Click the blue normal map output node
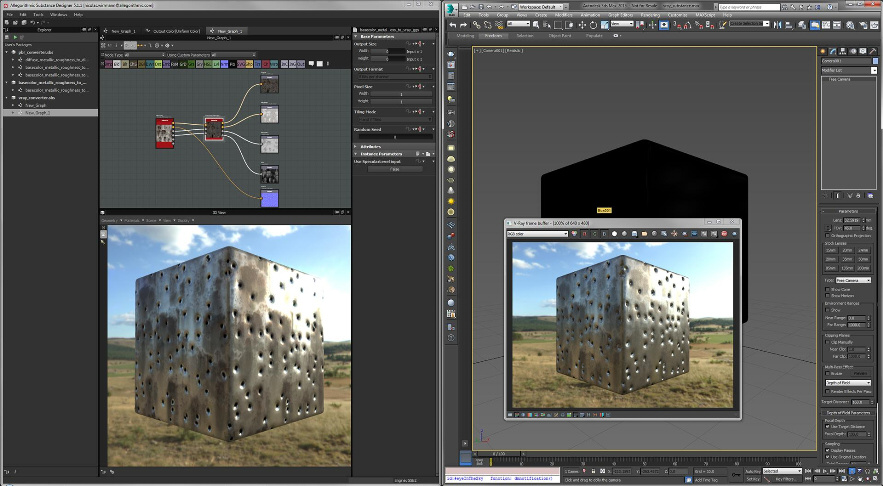The height and width of the screenshot is (486, 883). coord(270,198)
